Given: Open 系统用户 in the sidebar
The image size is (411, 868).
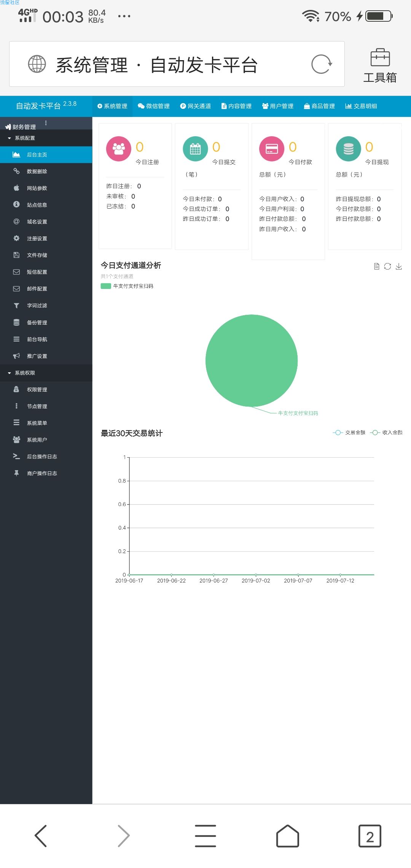Looking at the screenshot, I should click(46, 440).
